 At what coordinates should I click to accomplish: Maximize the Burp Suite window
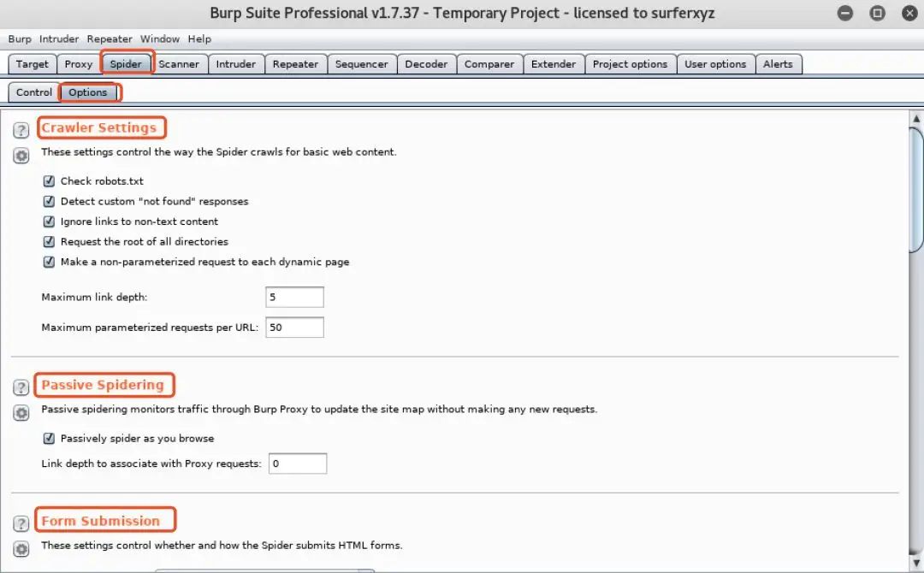878,13
